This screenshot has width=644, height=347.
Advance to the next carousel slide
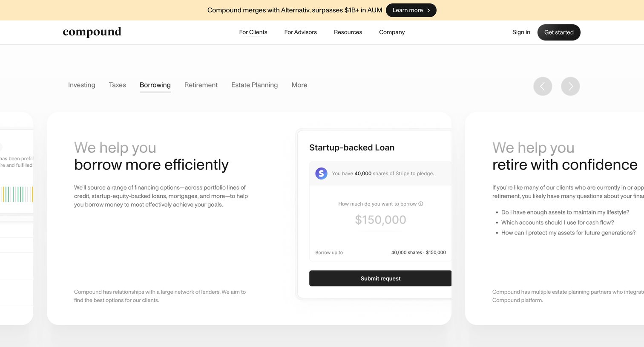click(570, 86)
